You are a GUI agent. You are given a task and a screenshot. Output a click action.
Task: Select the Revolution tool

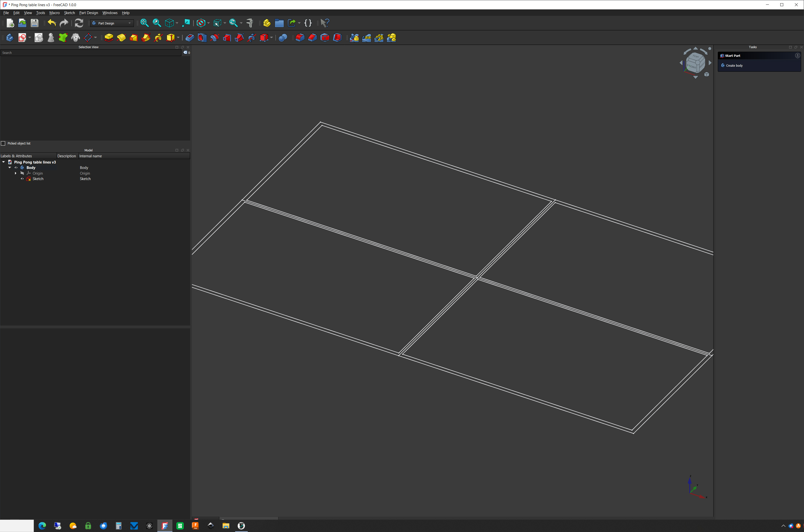tap(121, 38)
